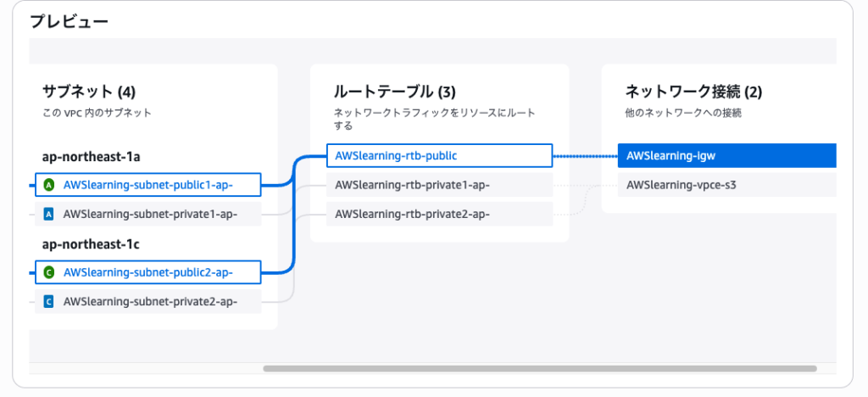
Task: Click blue C icon of private2 subnet
Action: coord(49,301)
